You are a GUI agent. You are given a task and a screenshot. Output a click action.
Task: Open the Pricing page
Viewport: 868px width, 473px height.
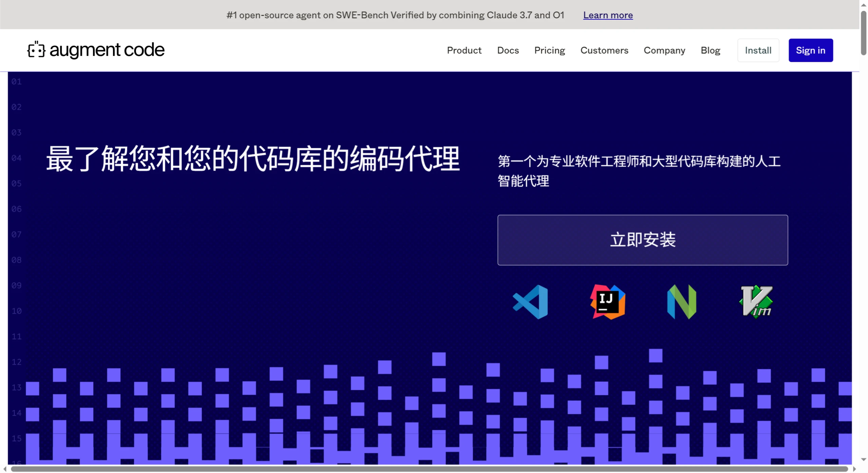549,50
